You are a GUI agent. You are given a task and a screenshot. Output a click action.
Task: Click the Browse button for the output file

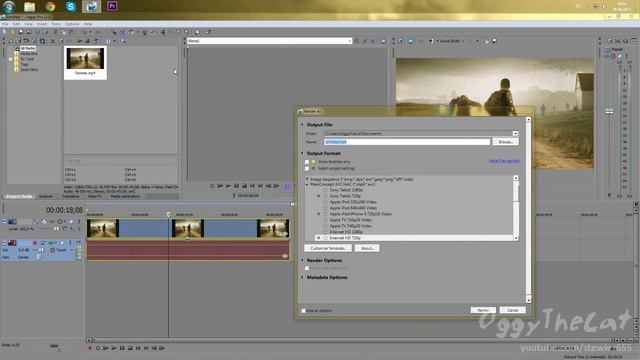click(x=505, y=142)
